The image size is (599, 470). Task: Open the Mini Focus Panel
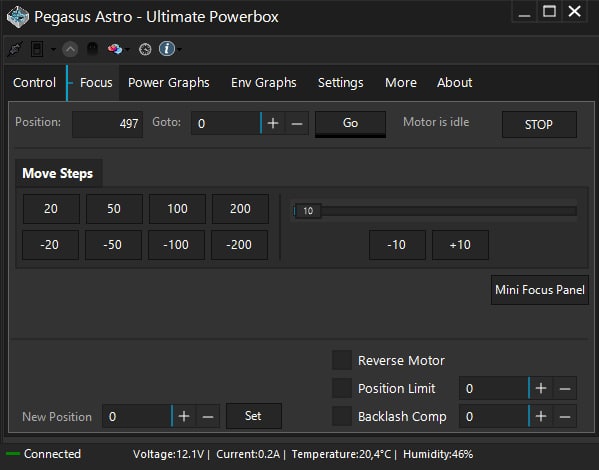[539, 290]
